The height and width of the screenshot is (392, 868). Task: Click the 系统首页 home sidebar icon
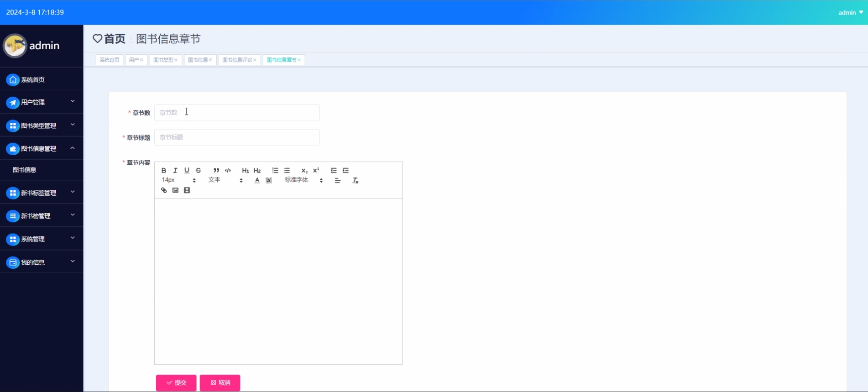coord(13,80)
